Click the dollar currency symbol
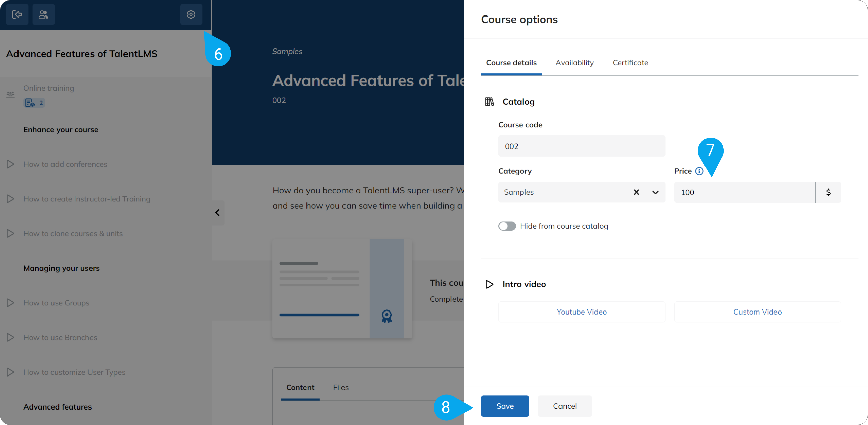Screen dimensions: 868x425 [828, 192]
